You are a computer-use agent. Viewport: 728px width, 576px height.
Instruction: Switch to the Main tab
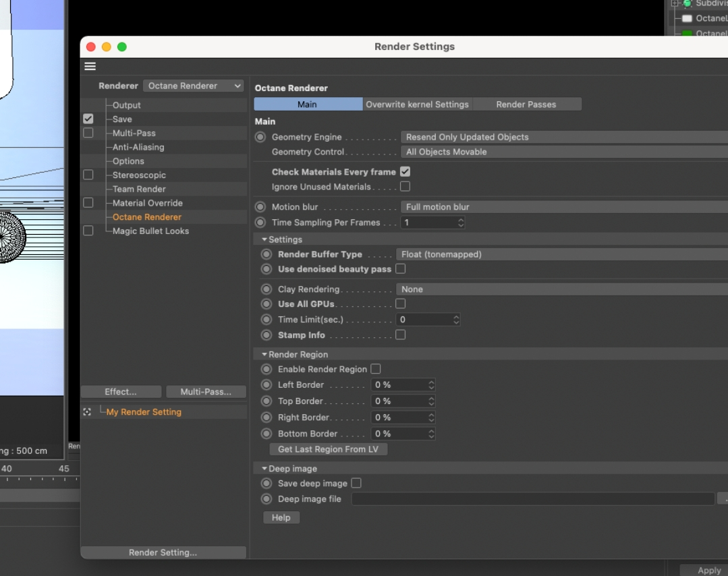coord(308,105)
